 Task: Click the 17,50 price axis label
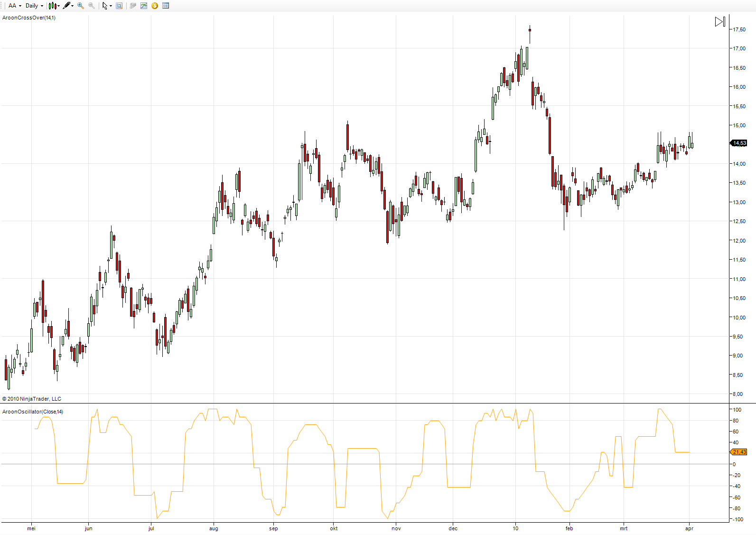coord(739,29)
